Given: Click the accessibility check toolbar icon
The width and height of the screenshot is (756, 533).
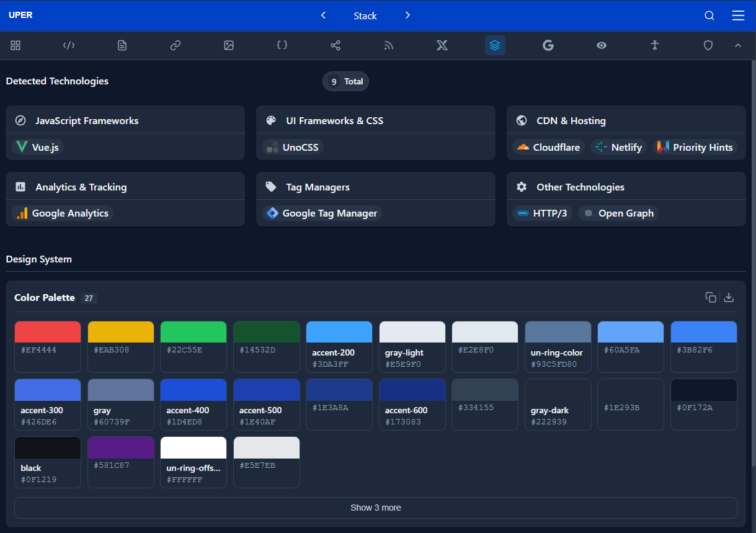Looking at the screenshot, I should (654, 45).
